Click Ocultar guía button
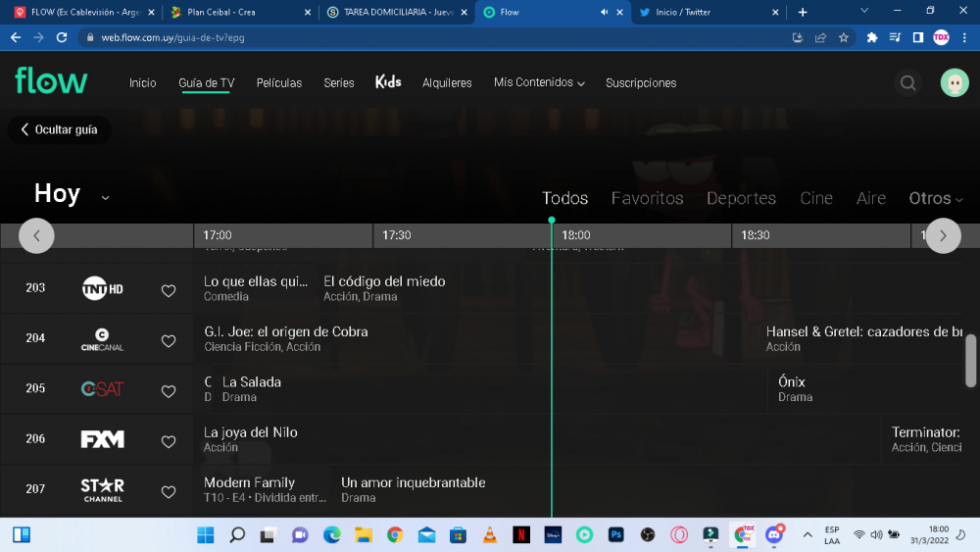The width and height of the screenshot is (980, 552). click(x=59, y=129)
